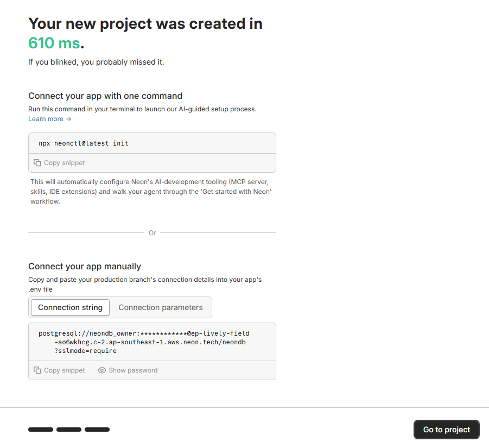The width and height of the screenshot is (489, 448).
Task: Click the 'Show password' text label
Action: point(133,370)
